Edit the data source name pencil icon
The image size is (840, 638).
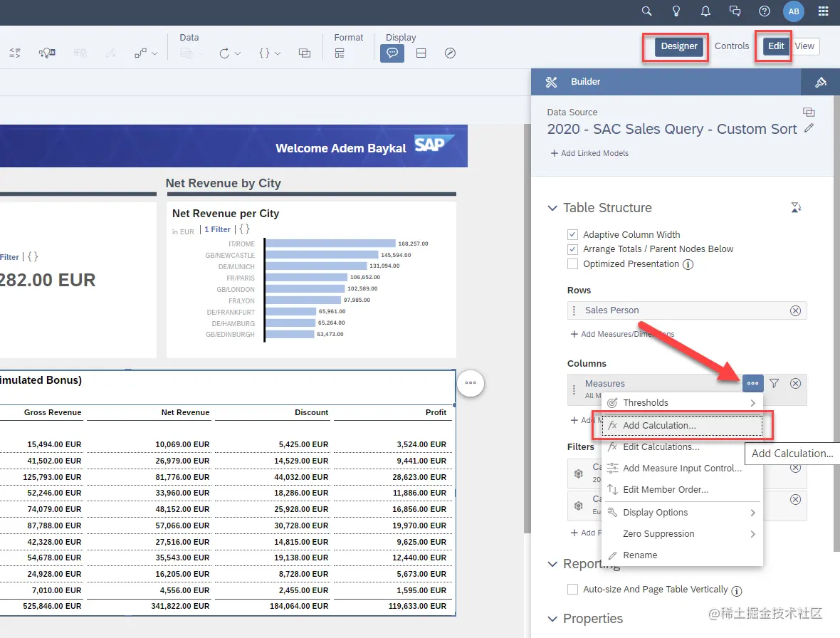tap(809, 128)
